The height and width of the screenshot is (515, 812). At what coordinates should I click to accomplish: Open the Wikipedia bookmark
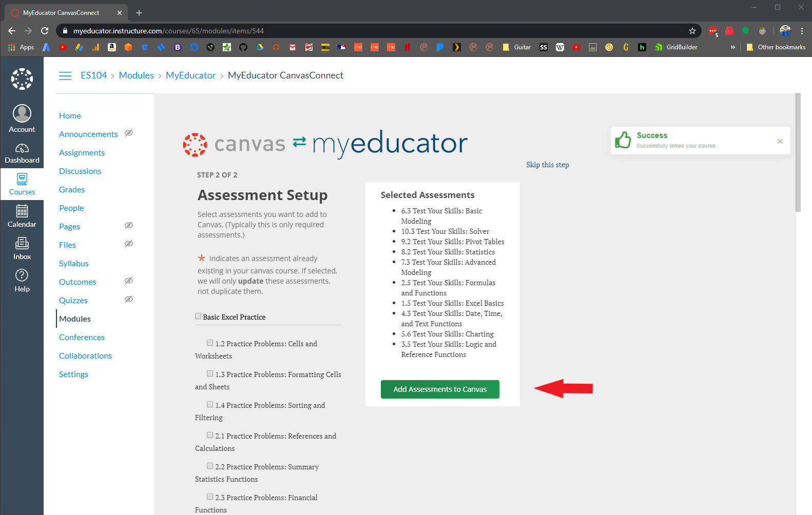pos(560,47)
